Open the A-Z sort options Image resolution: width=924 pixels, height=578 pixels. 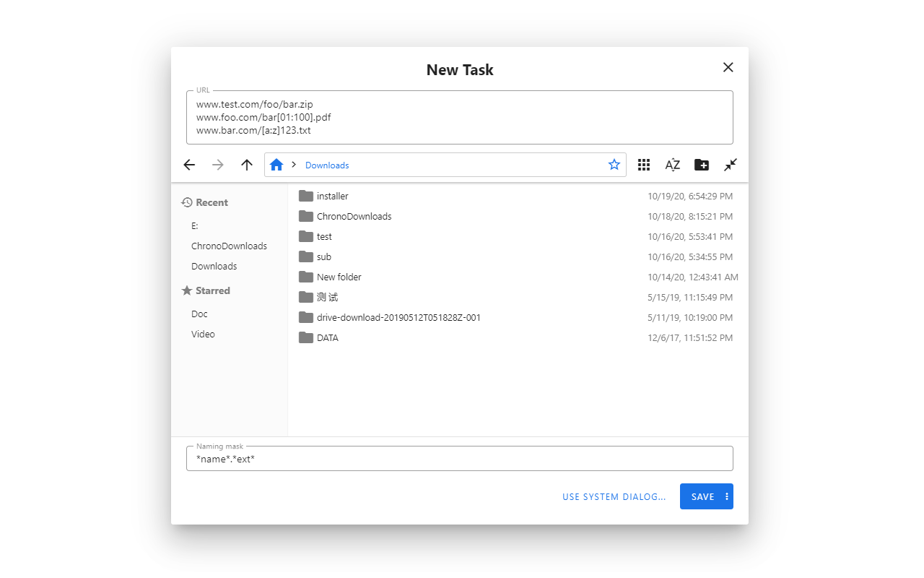coord(673,165)
